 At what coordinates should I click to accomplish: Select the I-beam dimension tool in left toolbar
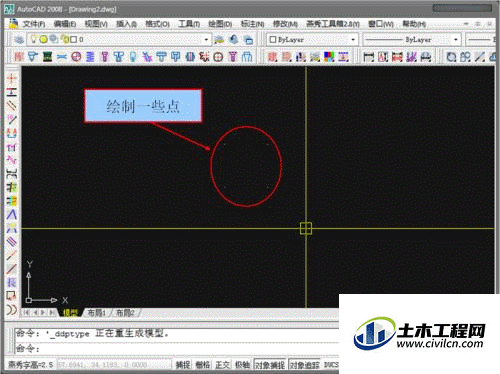click(11, 92)
